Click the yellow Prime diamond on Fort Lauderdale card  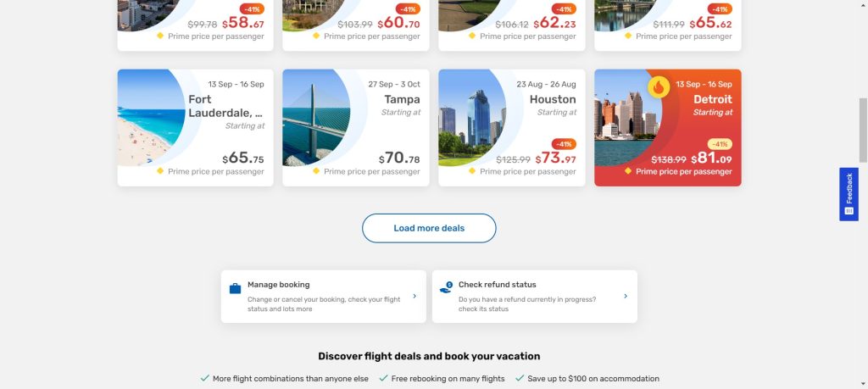coord(160,171)
